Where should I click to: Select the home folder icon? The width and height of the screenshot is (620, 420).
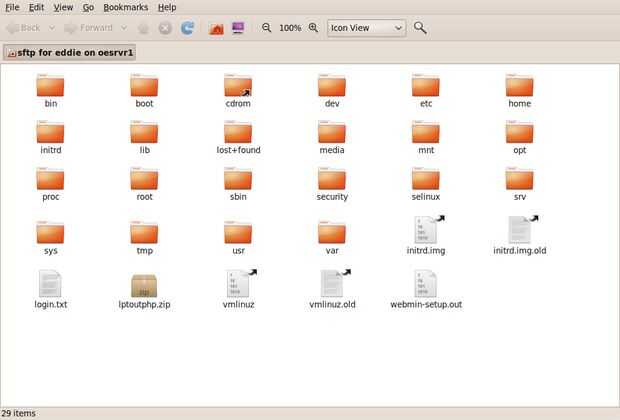pyautogui.click(x=520, y=86)
